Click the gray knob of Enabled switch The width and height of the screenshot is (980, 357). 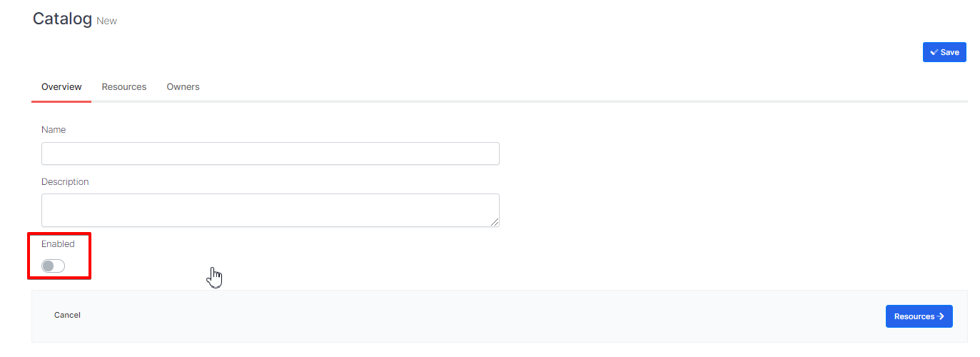tap(49, 266)
